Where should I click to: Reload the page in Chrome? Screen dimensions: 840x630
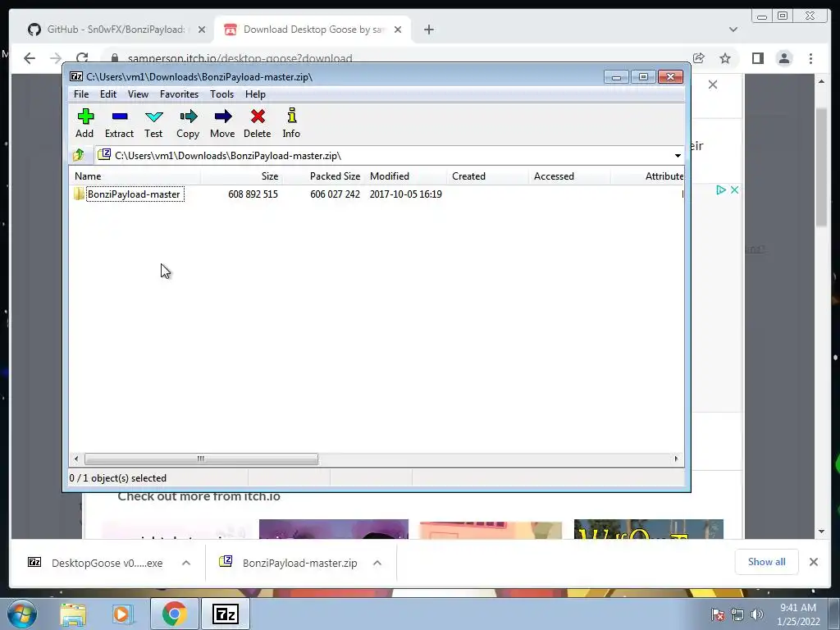tap(82, 58)
